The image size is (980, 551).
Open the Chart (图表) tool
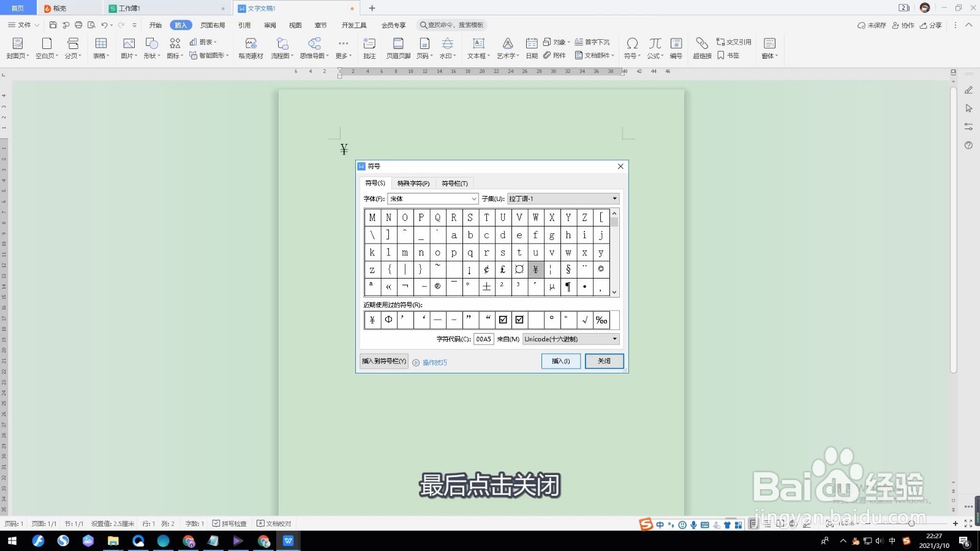point(203,42)
